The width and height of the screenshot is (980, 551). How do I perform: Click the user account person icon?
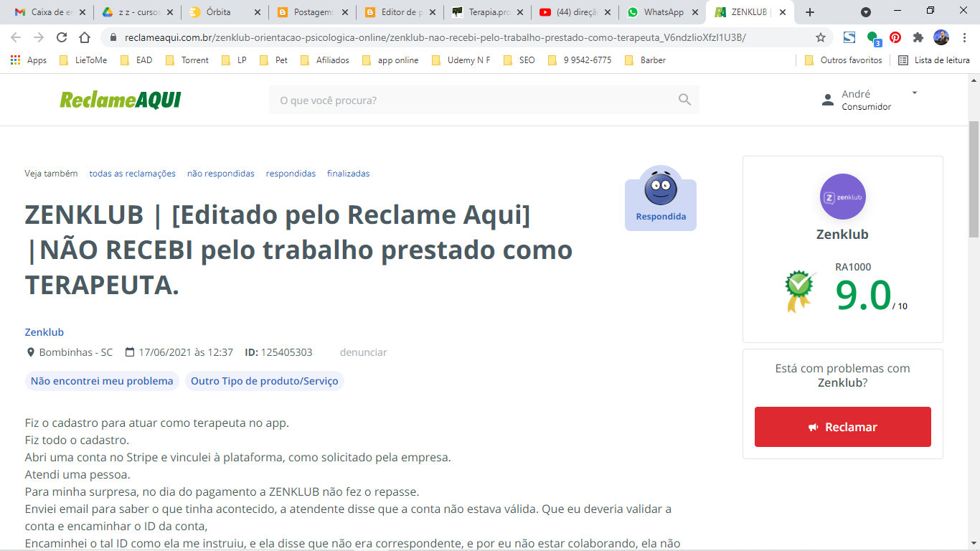[x=829, y=100]
